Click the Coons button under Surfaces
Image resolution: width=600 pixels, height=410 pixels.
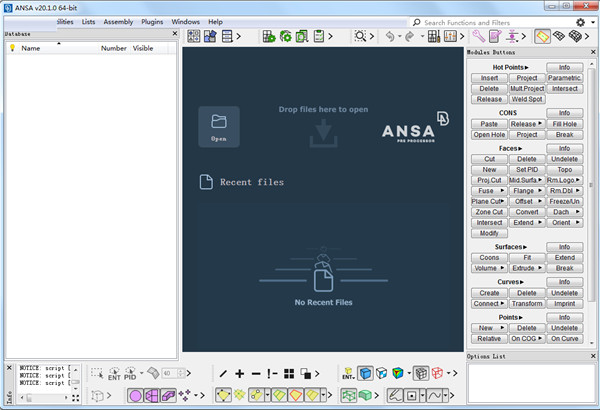tap(489, 258)
